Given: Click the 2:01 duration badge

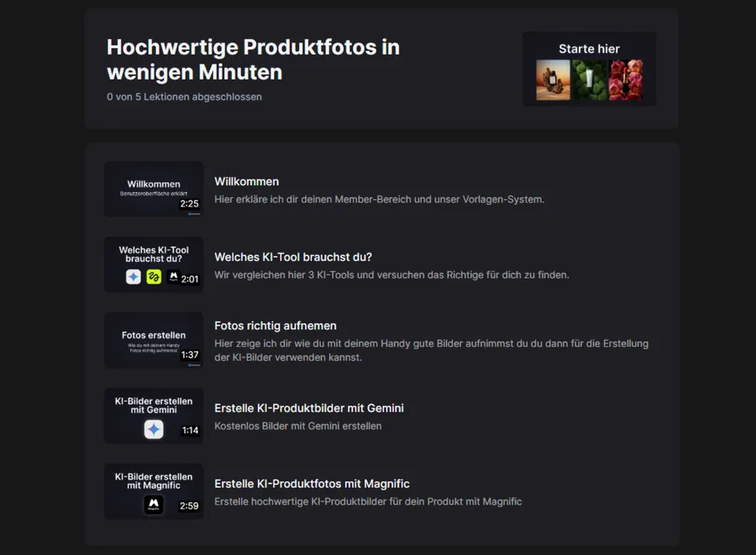Looking at the screenshot, I should pos(190,280).
